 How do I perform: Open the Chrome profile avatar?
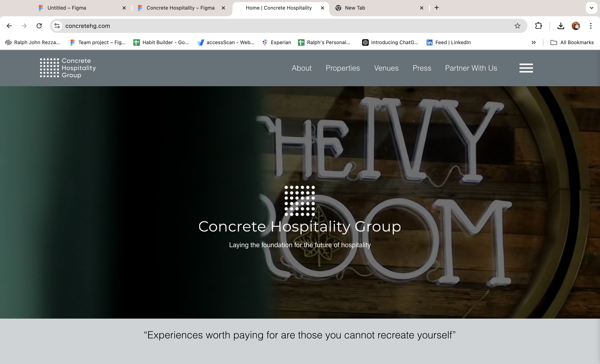point(576,26)
